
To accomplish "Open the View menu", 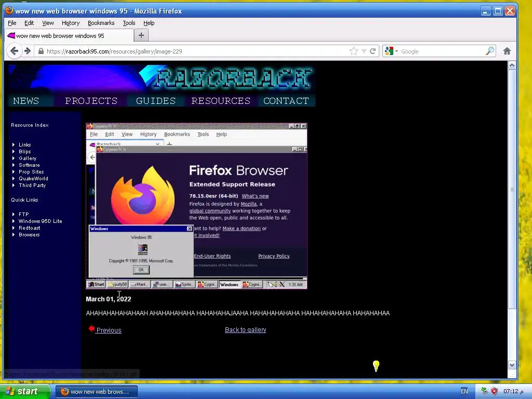I will tap(48, 23).
